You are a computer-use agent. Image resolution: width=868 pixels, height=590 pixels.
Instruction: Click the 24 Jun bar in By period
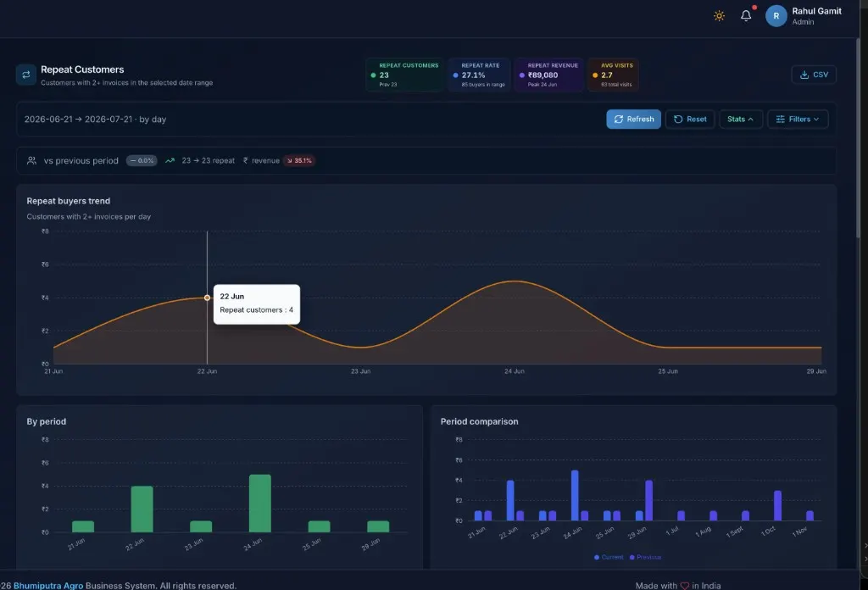click(x=260, y=503)
